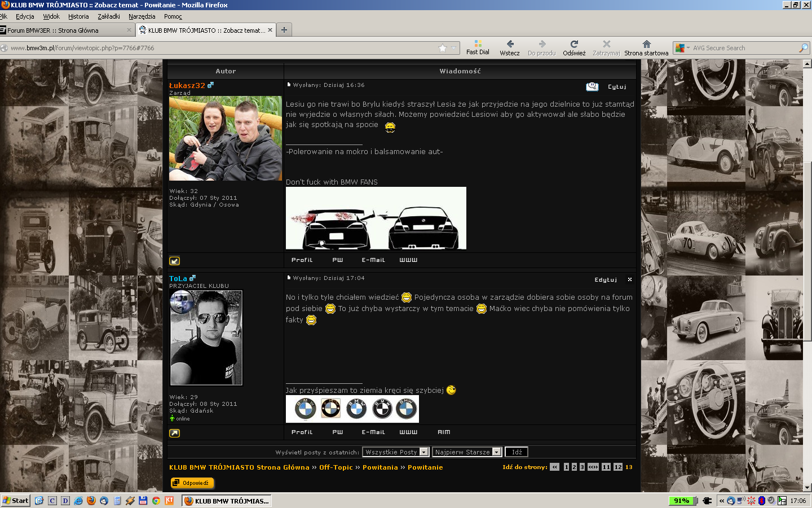Open the Historia menu

pos(78,16)
